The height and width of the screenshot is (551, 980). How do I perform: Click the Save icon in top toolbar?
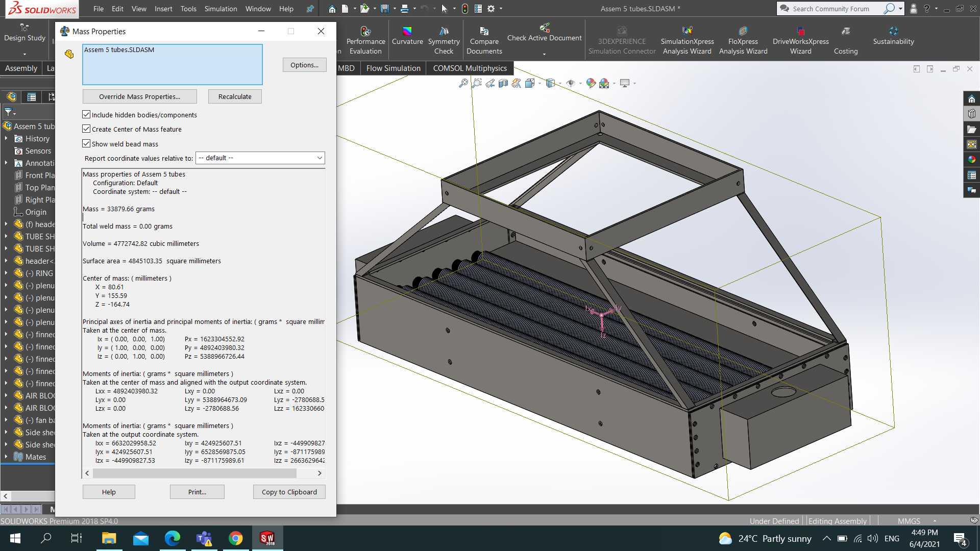point(384,9)
